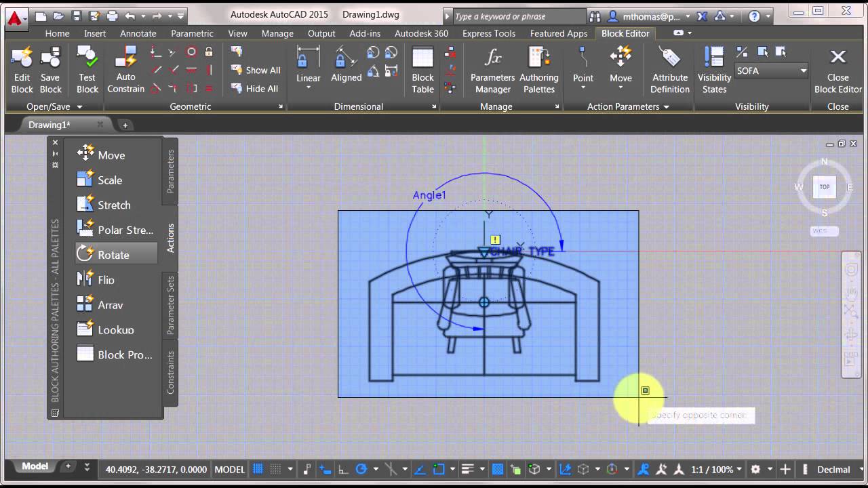The height and width of the screenshot is (488, 868).
Task: Toggle grid display in status bar
Action: pyautogui.click(x=258, y=469)
